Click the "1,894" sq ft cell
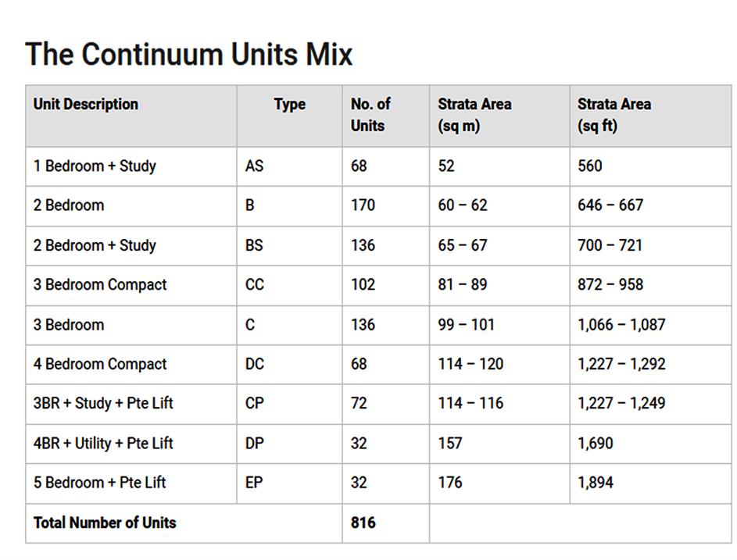 click(x=596, y=483)
